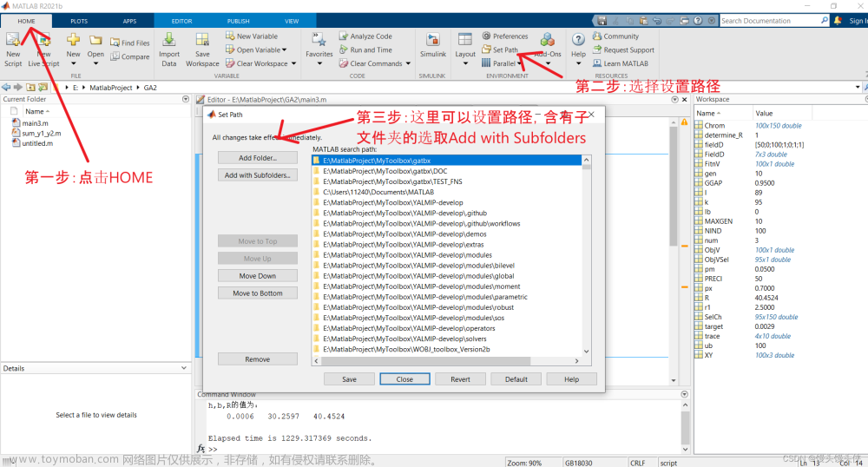Switch to the EDITOR tab

pos(181,21)
